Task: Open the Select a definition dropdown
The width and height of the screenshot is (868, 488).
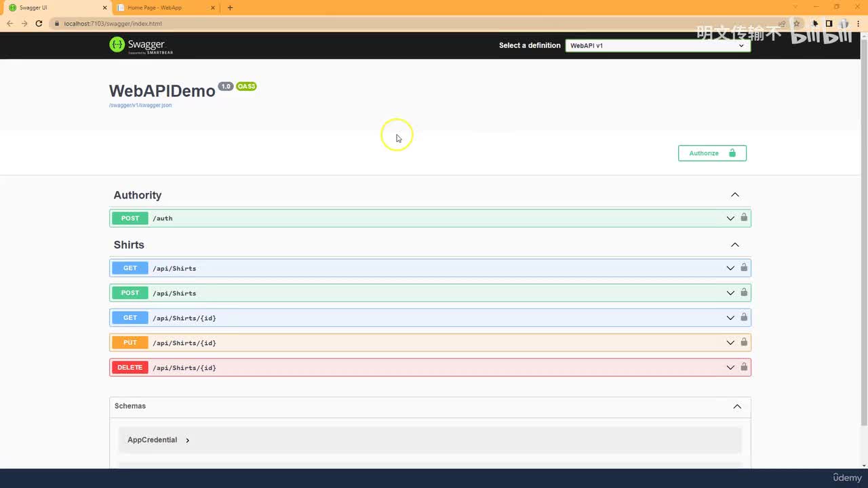Action: coord(658,45)
